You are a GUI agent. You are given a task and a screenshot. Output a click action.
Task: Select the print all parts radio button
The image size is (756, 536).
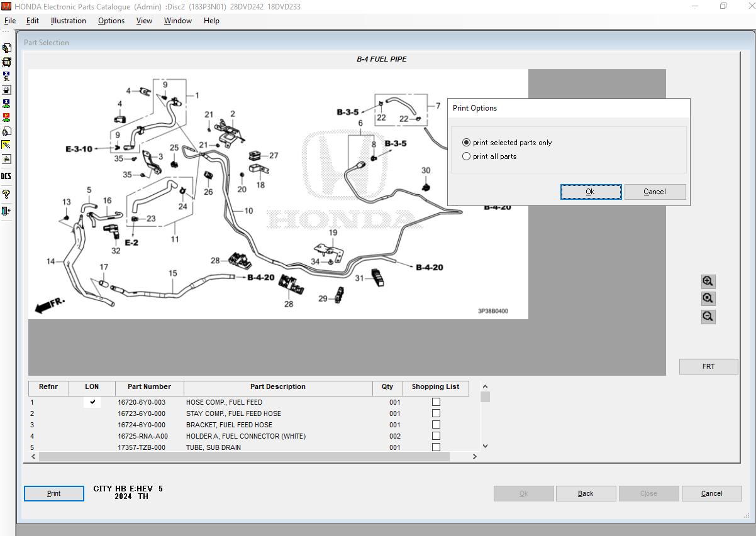tap(466, 156)
